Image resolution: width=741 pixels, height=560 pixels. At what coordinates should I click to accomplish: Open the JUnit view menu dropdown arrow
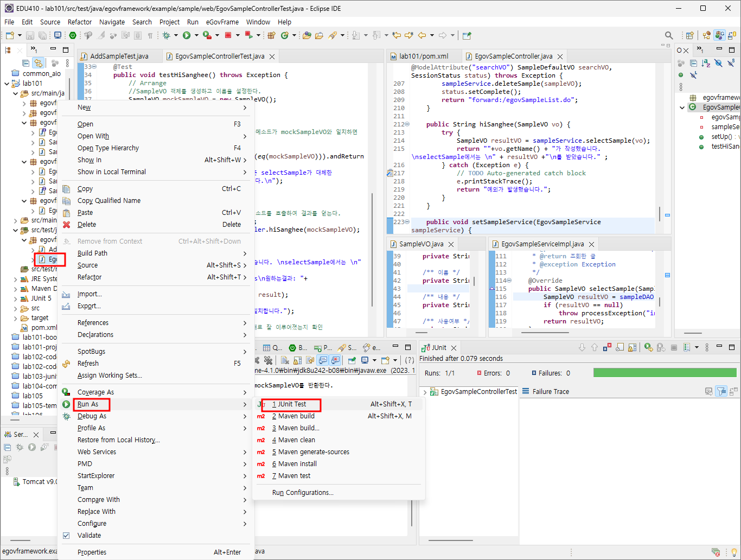697,347
